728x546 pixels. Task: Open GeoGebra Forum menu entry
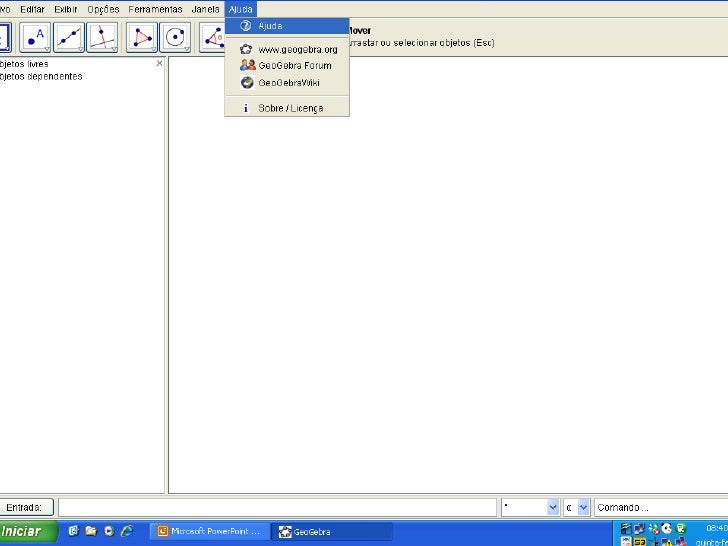point(287,65)
